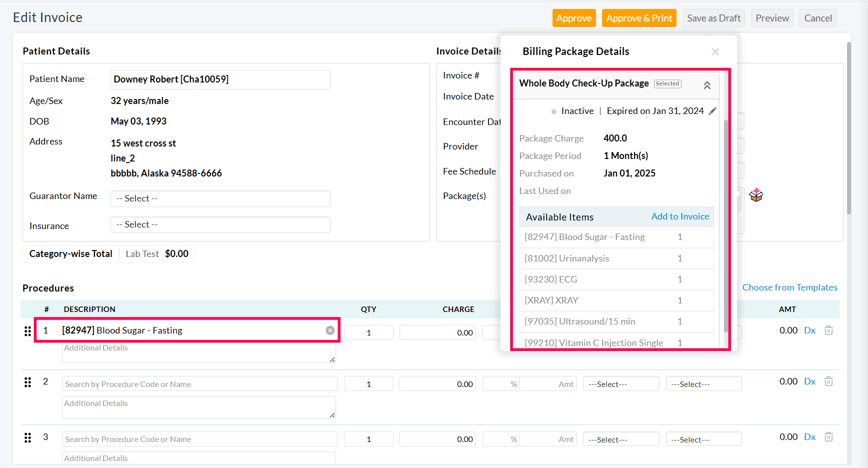The image size is (868, 468).
Task: Clear the Blood Sugar - Fasting procedure
Action: click(x=330, y=330)
